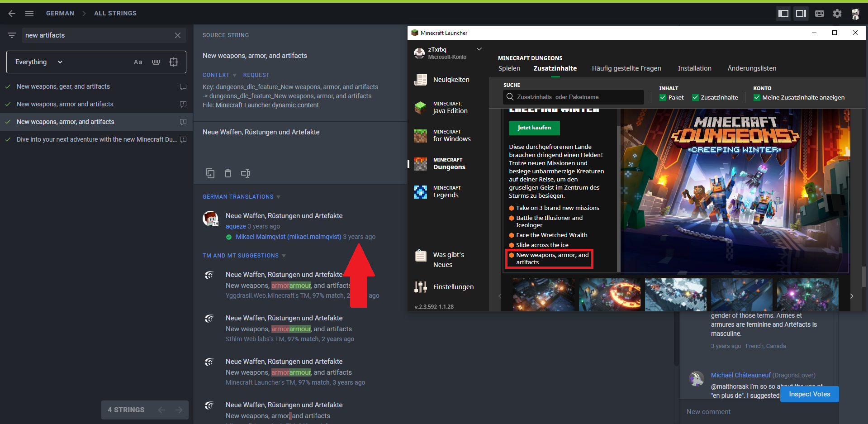Go to the previous string arrow
The height and width of the screenshot is (424, 868).
click(x=161, y=410)
